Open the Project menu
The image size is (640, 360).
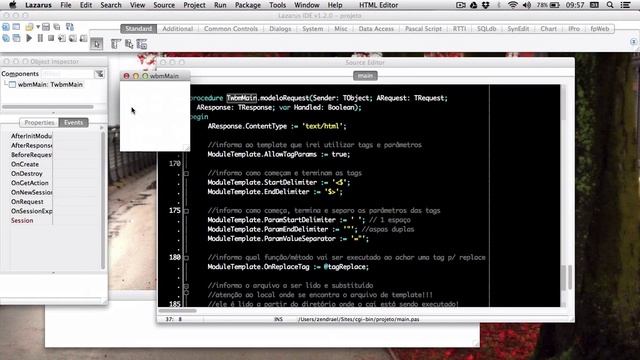tap(194, 5)
